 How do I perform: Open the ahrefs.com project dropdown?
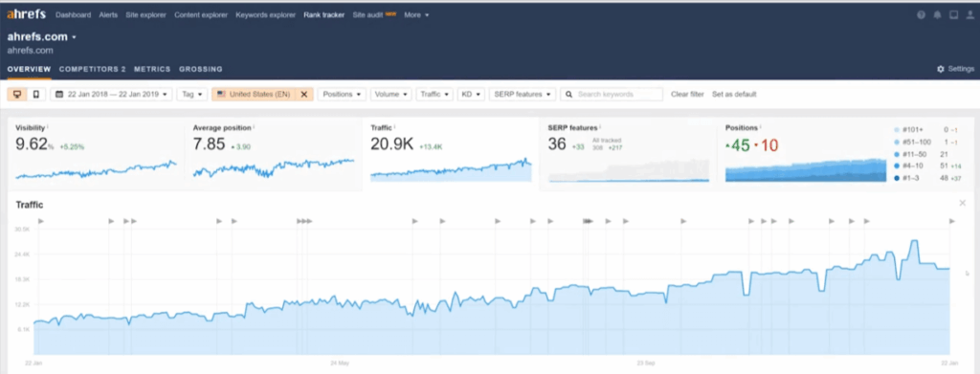(42, 37)
